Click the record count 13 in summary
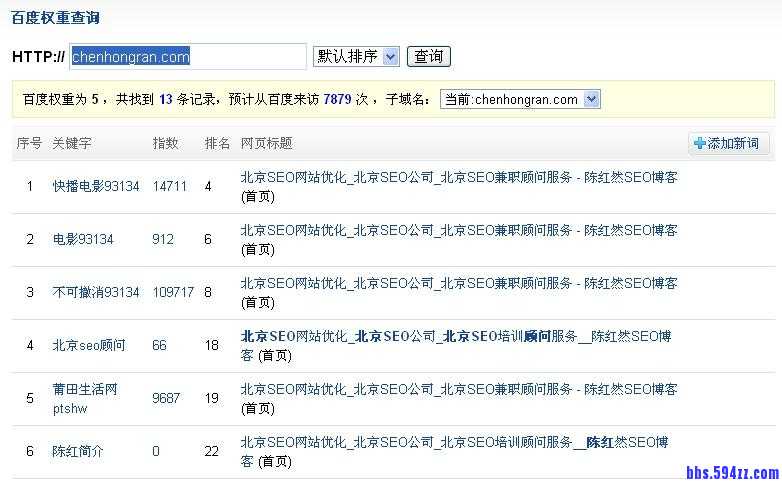This screenshot has height=483, width=782. pos(166,99)
